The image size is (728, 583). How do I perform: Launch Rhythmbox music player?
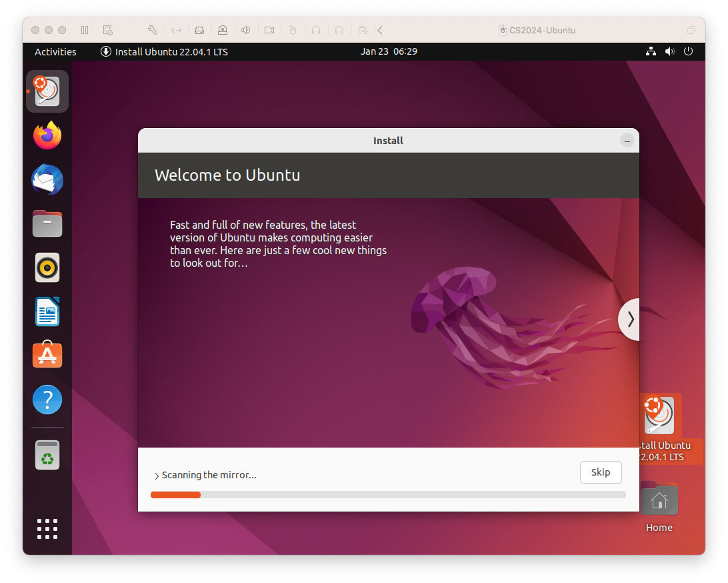[x=47, y=267]
